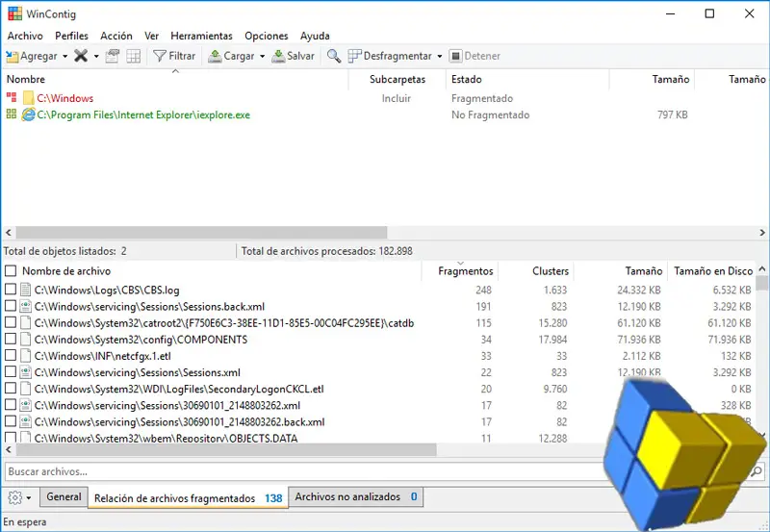Check the Sessions.xml checkbox
Screen dimensions: 770x532
click(x=11, y=371)
